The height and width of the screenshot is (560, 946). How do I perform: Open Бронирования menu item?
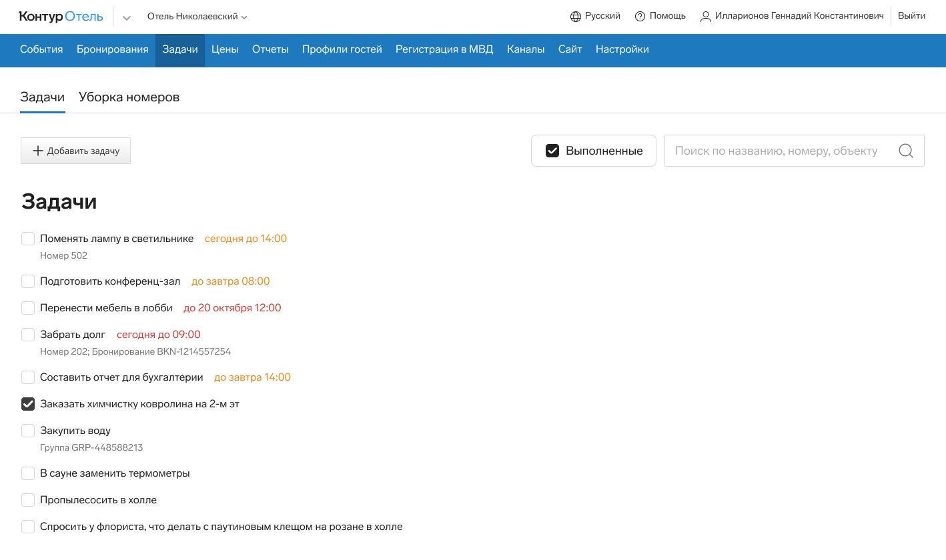(x=113, y=49)
